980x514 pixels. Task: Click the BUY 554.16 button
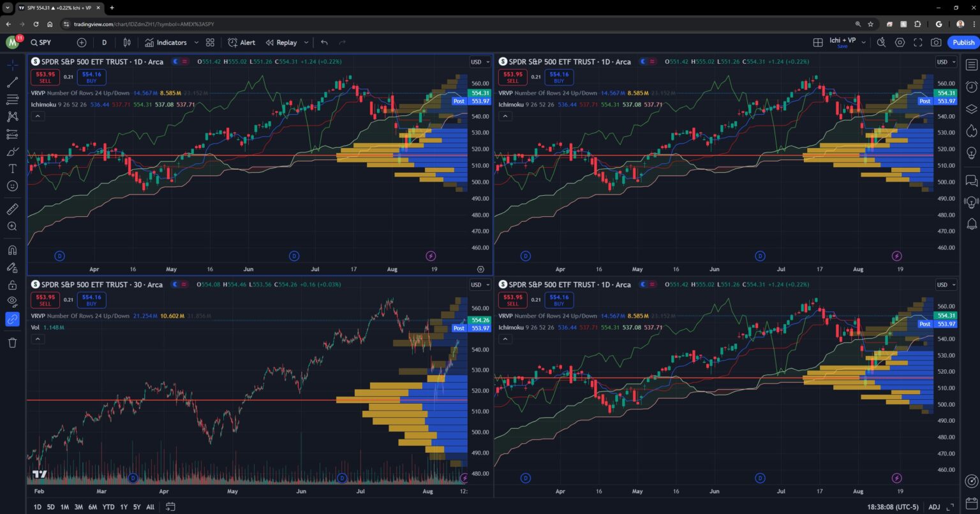click(x=91, y=77)
